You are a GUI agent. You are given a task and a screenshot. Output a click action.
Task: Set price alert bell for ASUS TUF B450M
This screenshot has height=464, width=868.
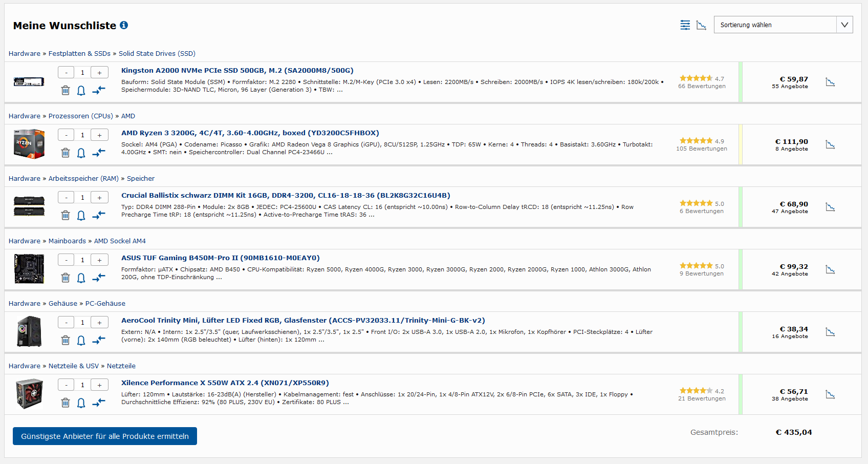[81, 278]
